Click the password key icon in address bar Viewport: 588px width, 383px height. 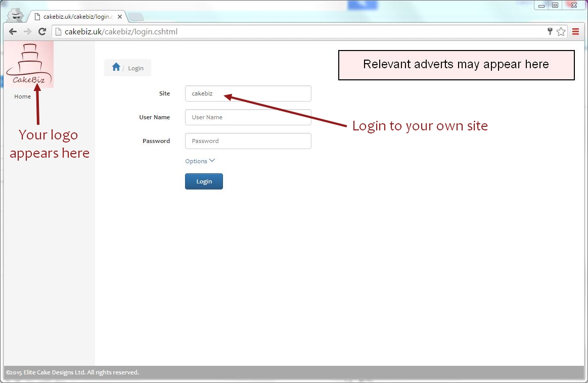click(x=549, y=31)
